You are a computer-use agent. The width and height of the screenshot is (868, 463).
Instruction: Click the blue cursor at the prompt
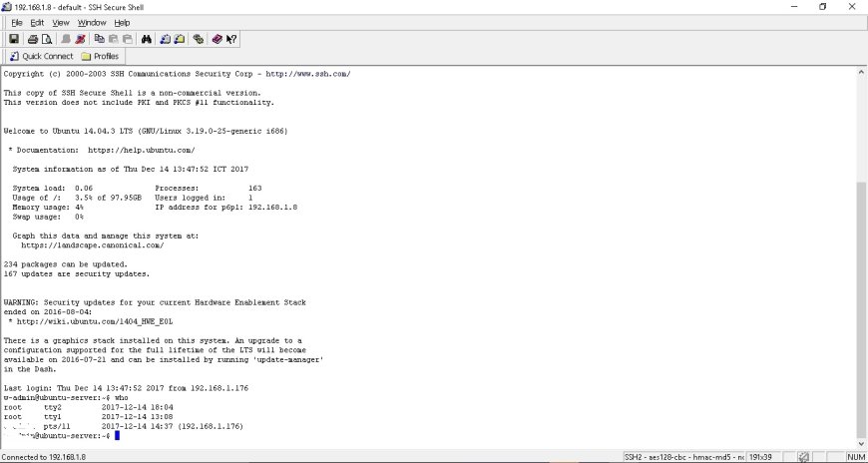pos(117,436)
